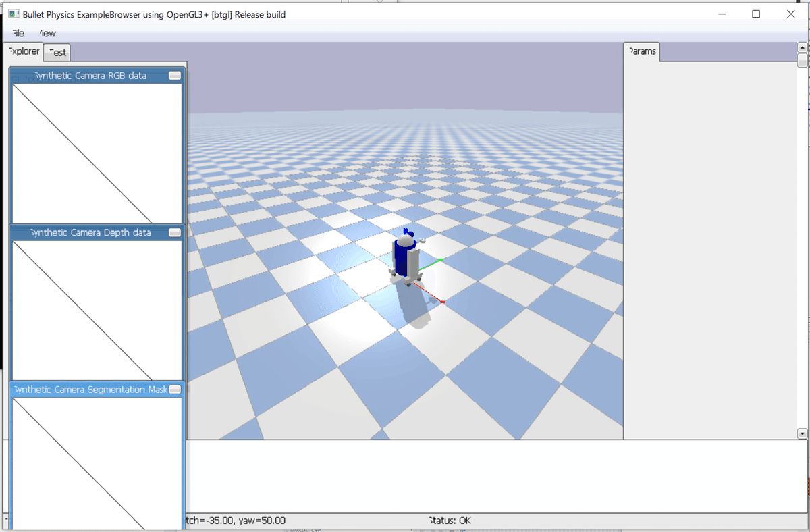
Task: Click the scrollbar up arrow on the right edge
Action: click(x=803, y=47)
